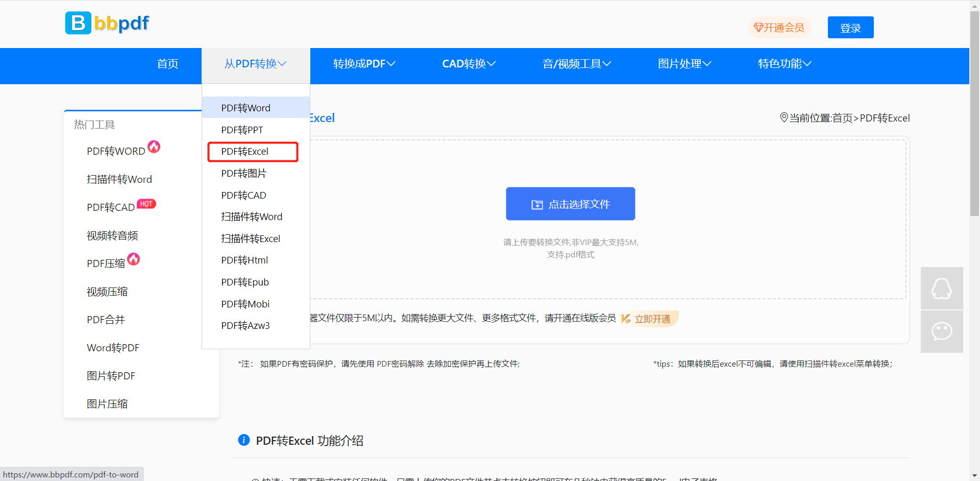980x481 pixels.
Task: Click the VIP icon beside 立即开通
Action: click(626, 319)
